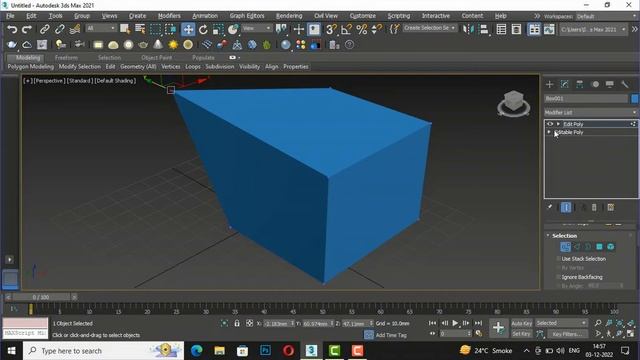Enable Ignore Backfacing checkbox

558,277
